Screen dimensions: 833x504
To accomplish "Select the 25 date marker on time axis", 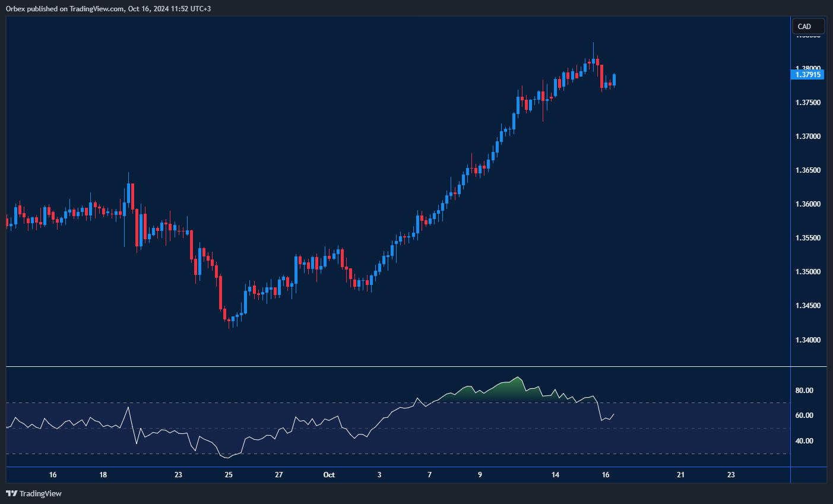I will [229, 475].
